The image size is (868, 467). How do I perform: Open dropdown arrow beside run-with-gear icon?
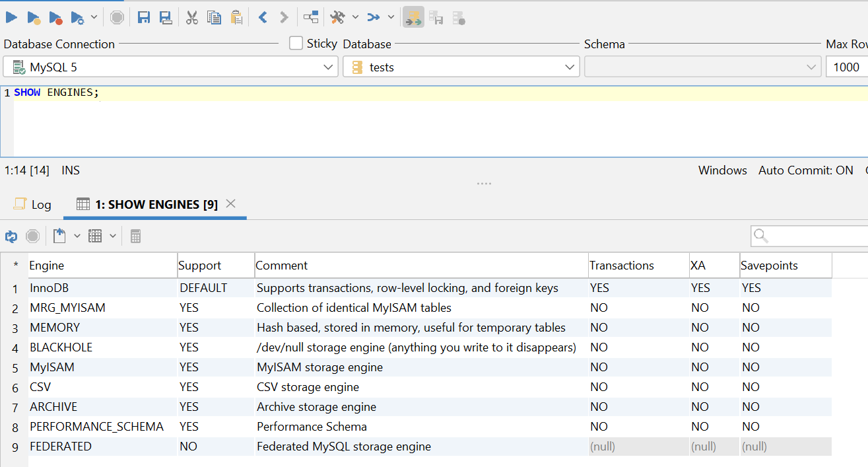pos(94,17)
